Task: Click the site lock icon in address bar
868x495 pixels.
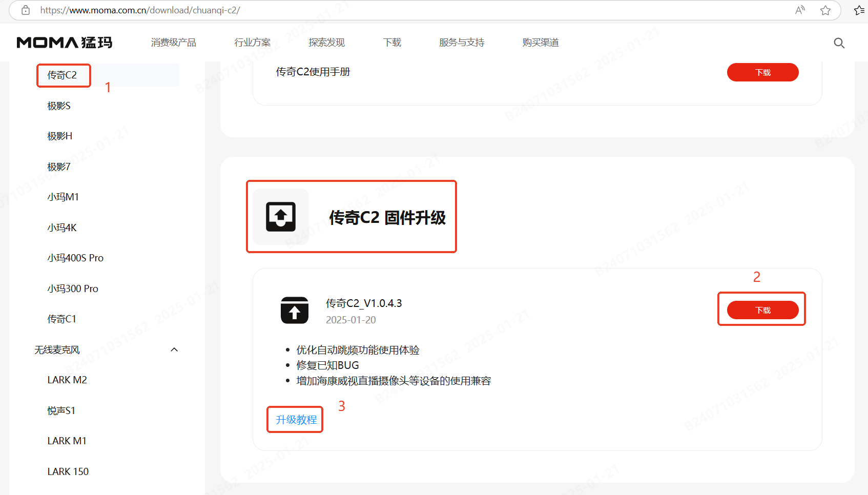Action: [x=26, y=10]
